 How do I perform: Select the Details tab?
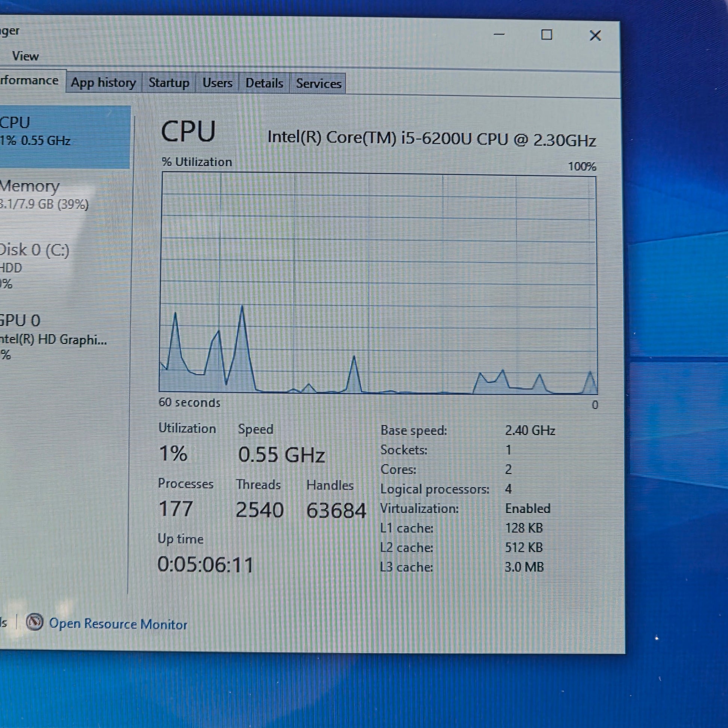tap(264, 83)
